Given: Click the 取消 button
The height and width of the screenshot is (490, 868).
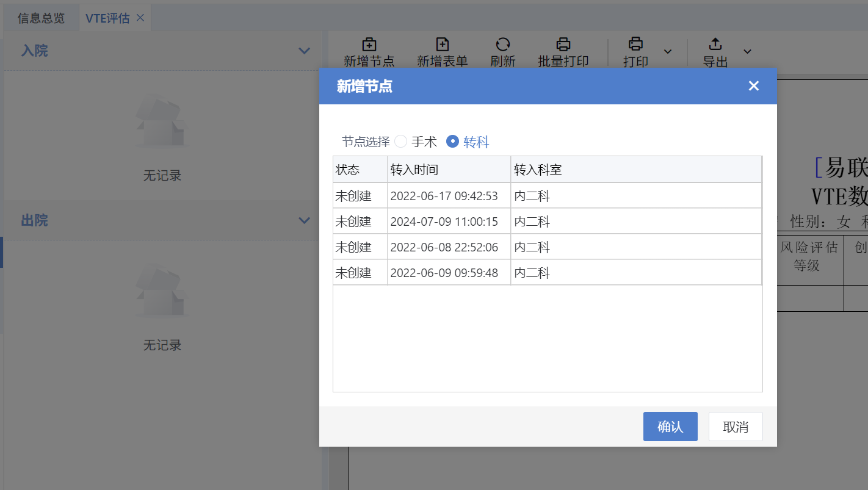Looking at the screenshot, I should pyautogui.click(x=735, y=427).
